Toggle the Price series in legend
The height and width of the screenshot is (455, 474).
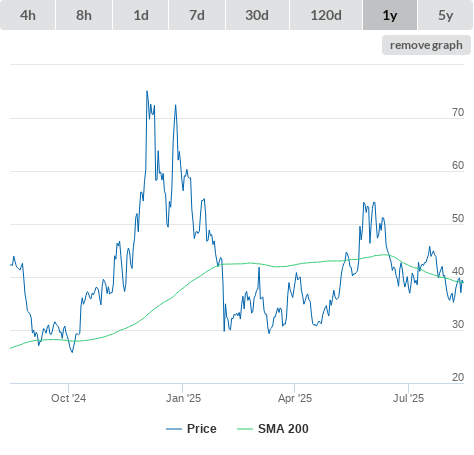191,429
